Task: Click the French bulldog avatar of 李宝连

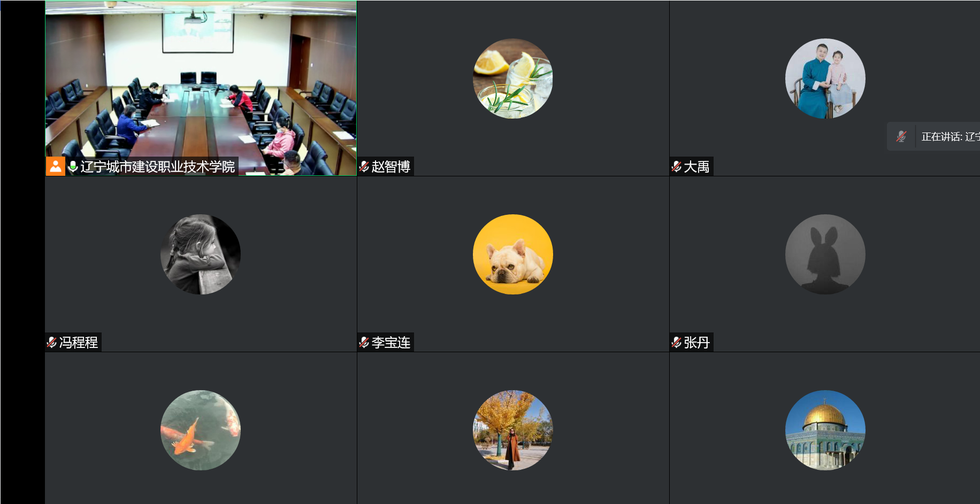Action: click(513, 254)
